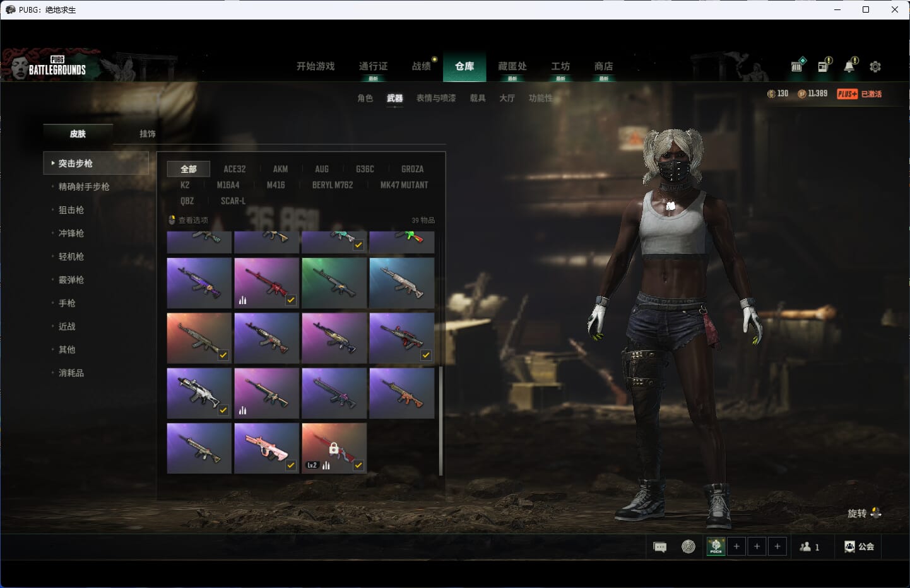Screen dimensions: 910x588
Task: Toggle checkmark on purple-background red rifle skin
Action: click(x=426, y=355)
